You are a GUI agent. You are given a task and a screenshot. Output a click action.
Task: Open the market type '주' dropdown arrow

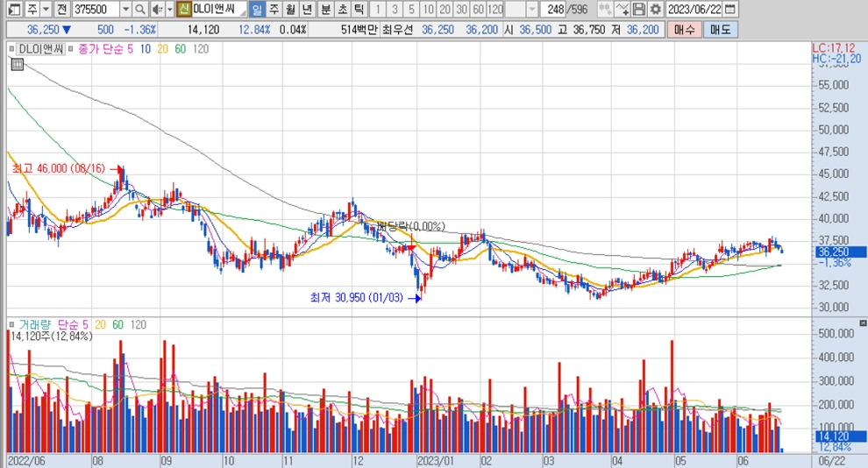pos(46,9)
